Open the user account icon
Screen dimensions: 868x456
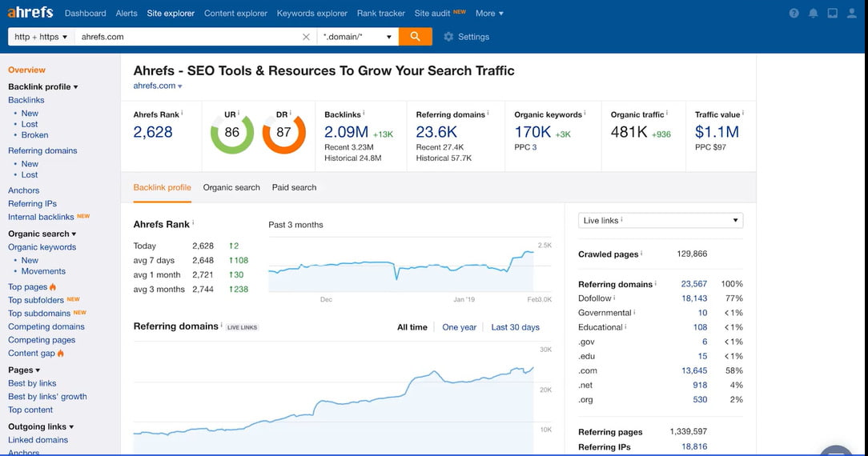852,14
